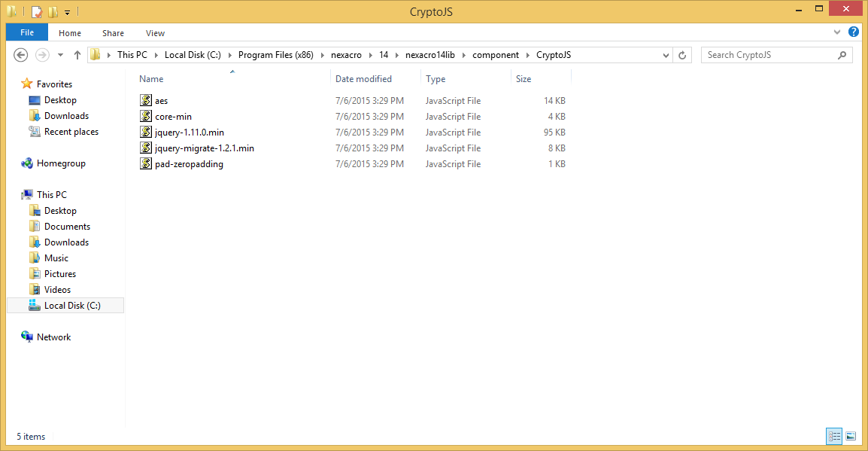The image size is (868, 451).
Task: Refresh the CryptoJS folder view
Action: click(682, 55)
